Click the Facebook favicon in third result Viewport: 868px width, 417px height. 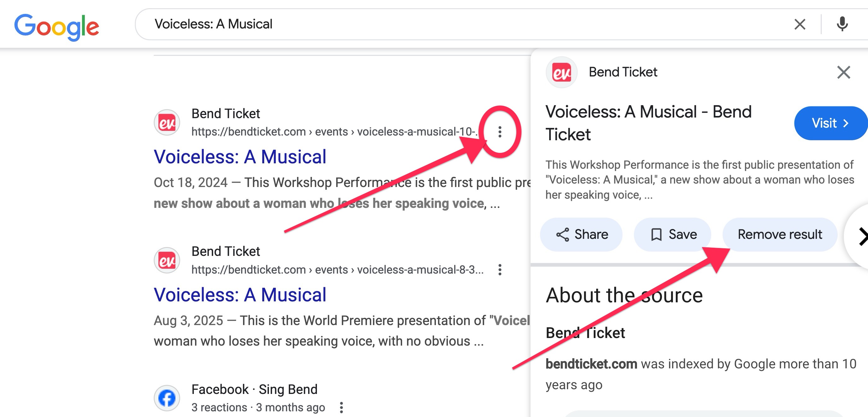[167, 398]
